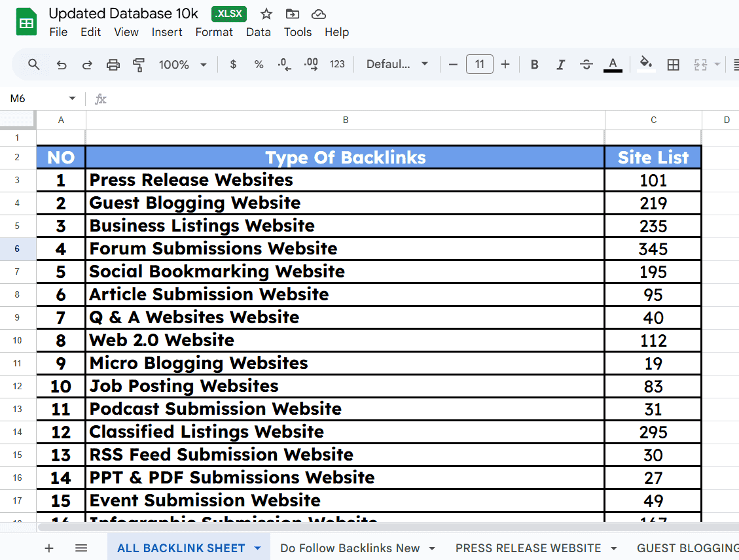Screen dimensions: 739x560
Task: Open the all sheets list icon
Action: 81,548
